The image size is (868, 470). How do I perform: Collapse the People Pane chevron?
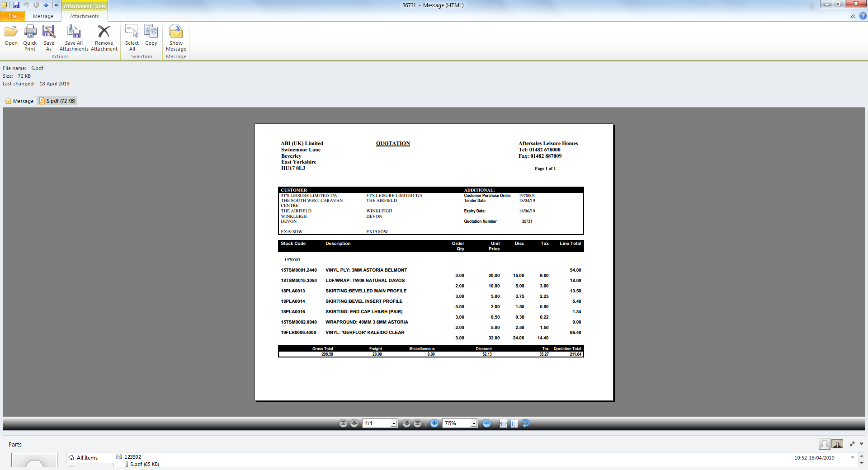862,444
